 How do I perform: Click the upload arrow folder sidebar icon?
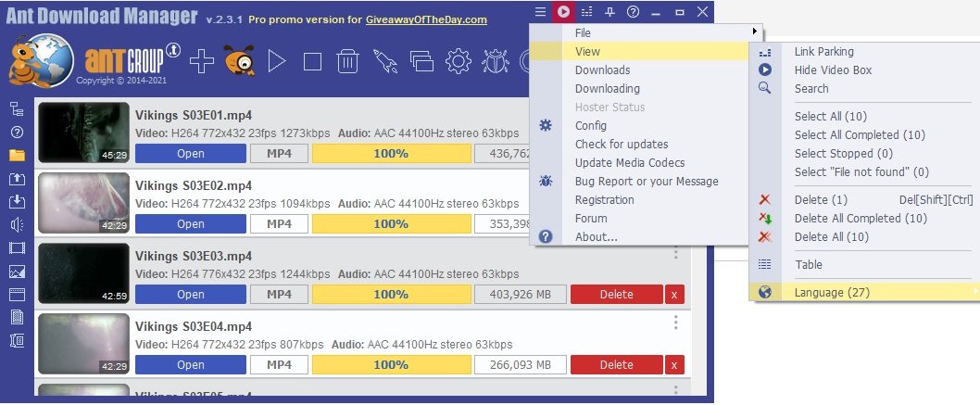(x=17, y=178)
